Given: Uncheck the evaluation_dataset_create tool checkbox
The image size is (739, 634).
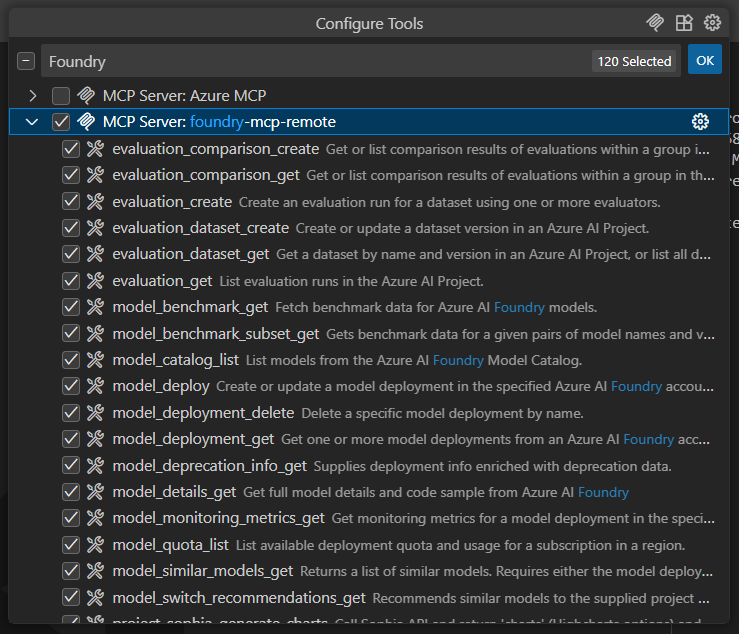Looking at the screenshot, I should tap(71, 228).
